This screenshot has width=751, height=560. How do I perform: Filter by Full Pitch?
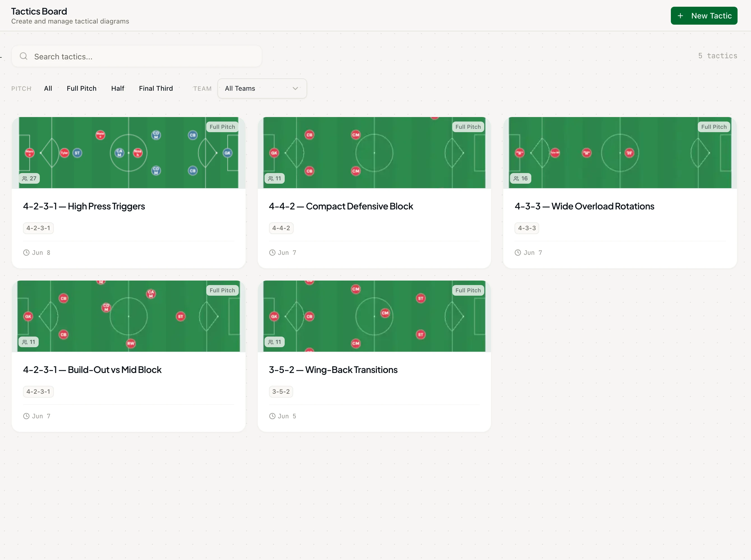(82, 88)
